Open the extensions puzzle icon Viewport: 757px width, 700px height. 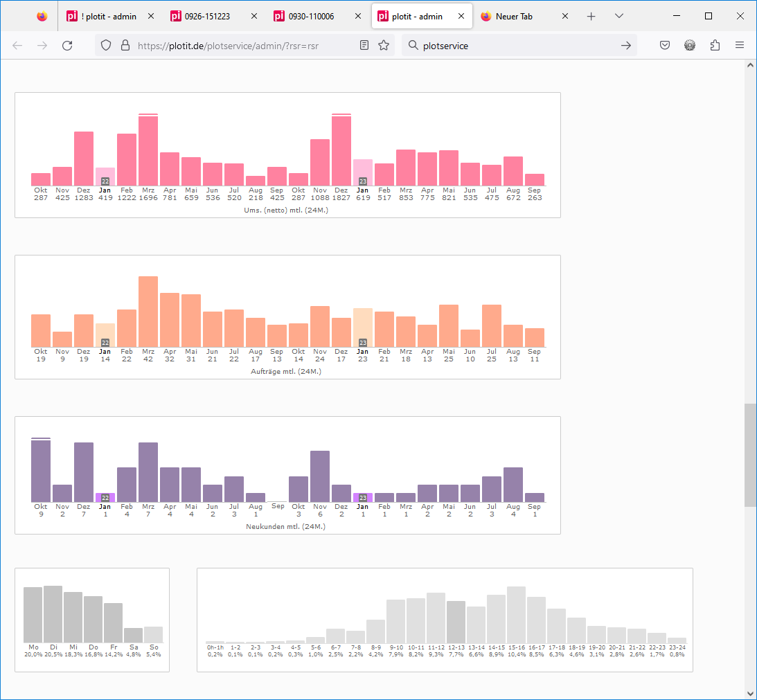click(x=715, y=46)
